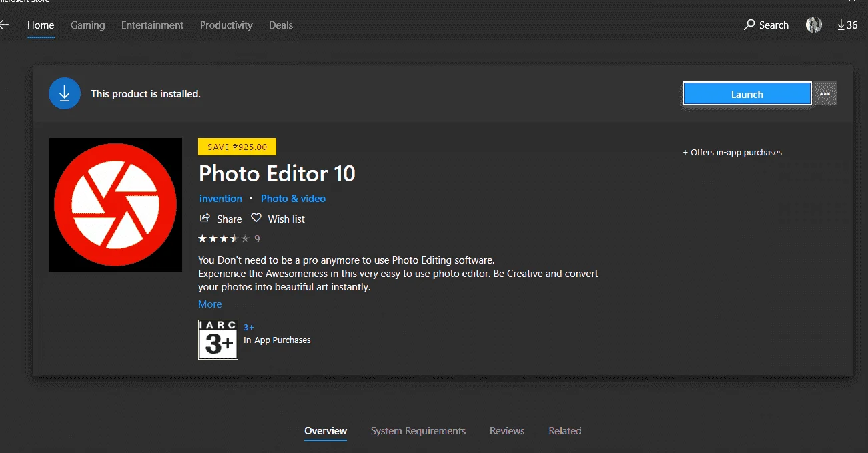Viewport: 868px width, 453px height.
Task: Click the Photo Editor 10 title
Action: [x=277, y=174]
